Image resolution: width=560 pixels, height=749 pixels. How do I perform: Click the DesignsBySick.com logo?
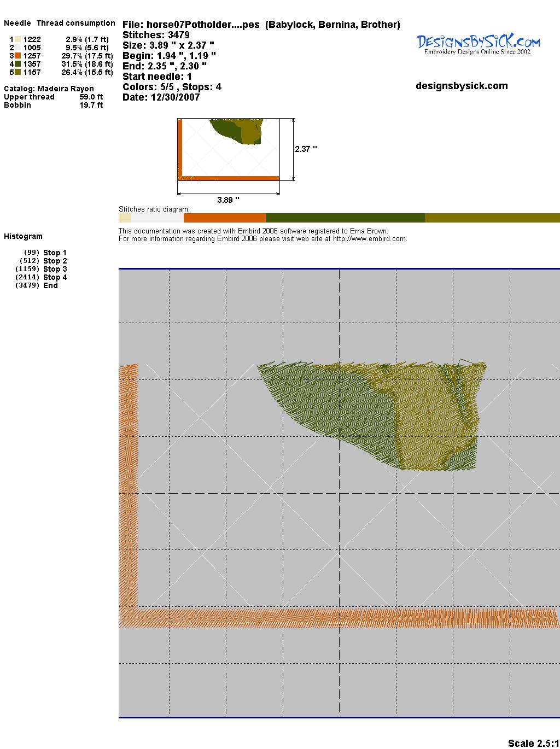point(478,44)
